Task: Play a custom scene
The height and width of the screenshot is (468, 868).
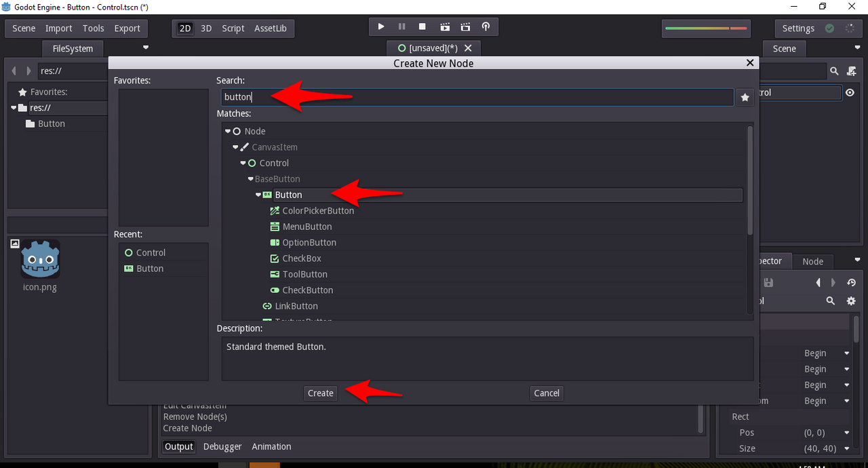Action: 465,26
